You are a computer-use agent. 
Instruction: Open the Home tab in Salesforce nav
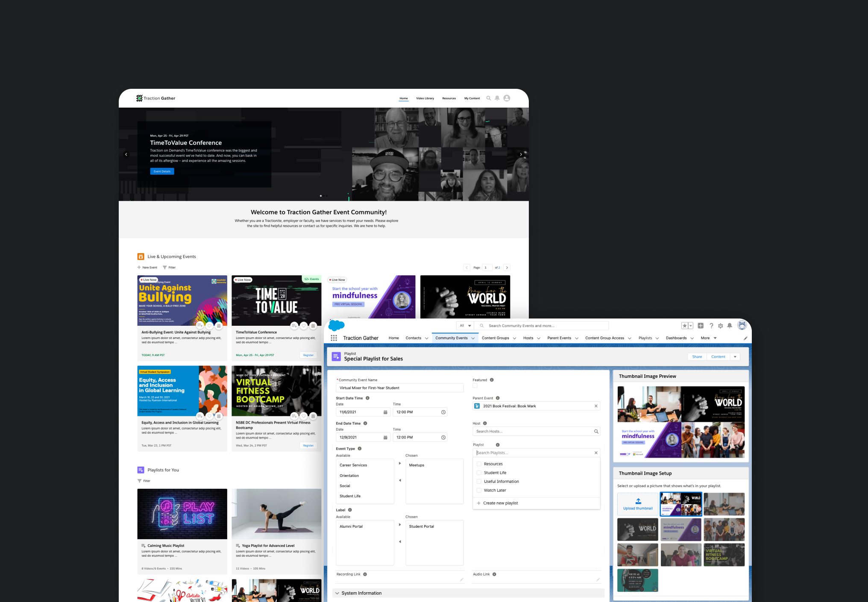[394, 338]
